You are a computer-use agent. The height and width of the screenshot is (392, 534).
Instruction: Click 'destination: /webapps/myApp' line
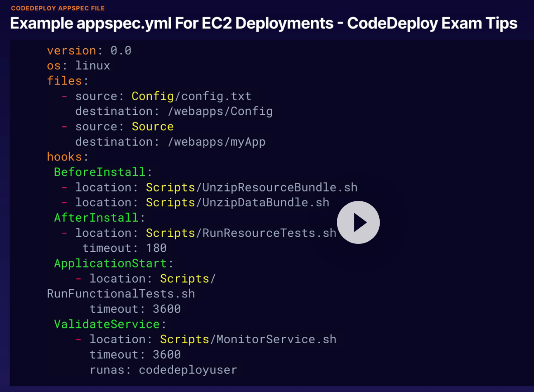click(170, 142)
